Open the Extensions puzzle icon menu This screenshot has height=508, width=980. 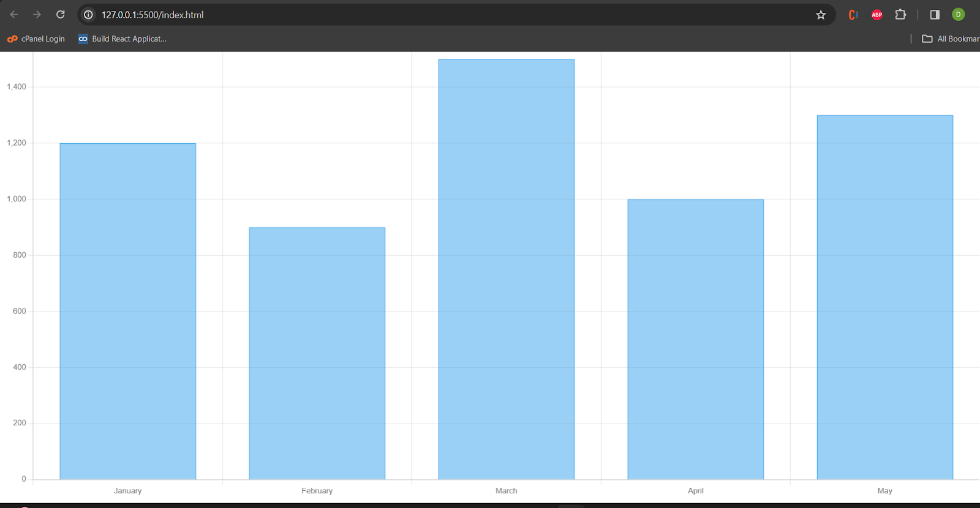pyautogui.click(x=900, y=15)
